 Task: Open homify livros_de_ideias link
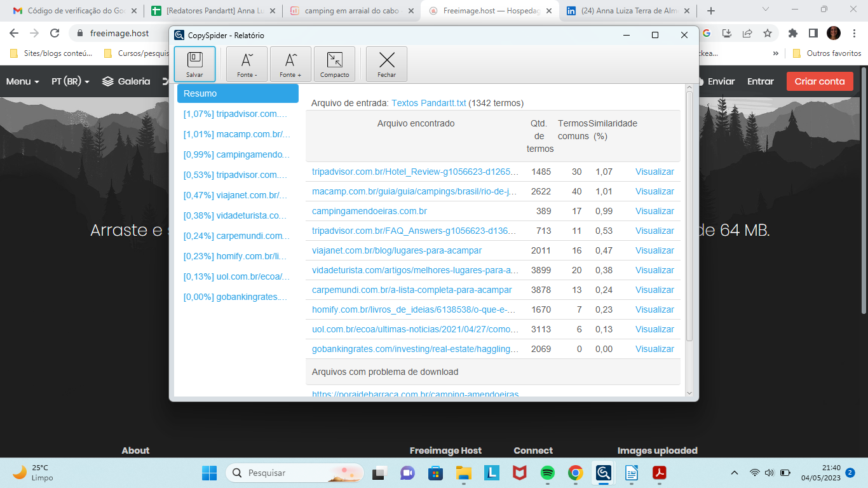(414, 309)
